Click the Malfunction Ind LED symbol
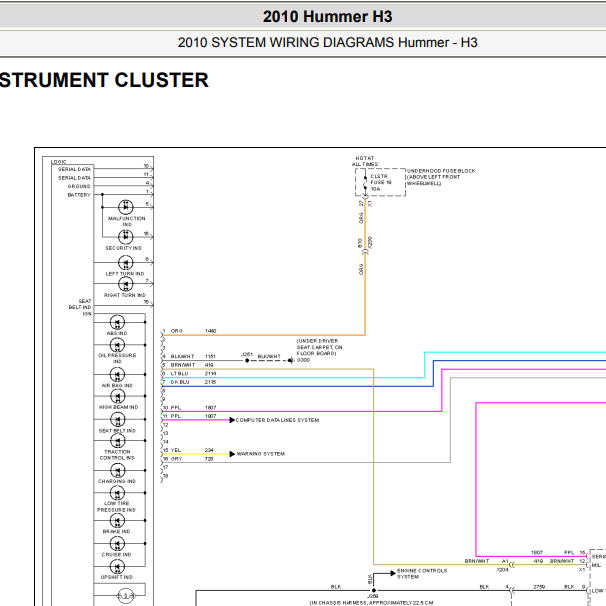This screenshot has width=606, height=606. point(126,207)
